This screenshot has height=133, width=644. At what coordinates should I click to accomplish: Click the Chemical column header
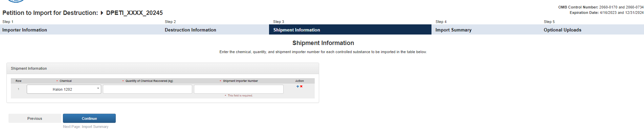click(66, 81)
